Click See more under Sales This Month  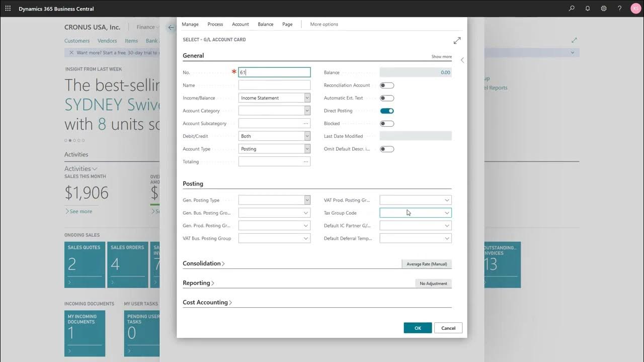pos(78,211)
